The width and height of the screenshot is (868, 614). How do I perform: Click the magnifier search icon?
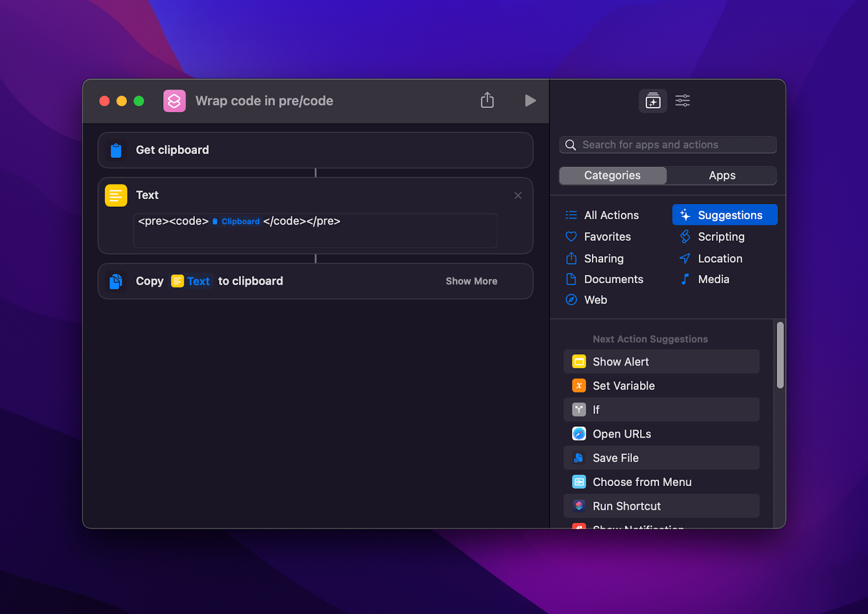click(x=571, y=145)
